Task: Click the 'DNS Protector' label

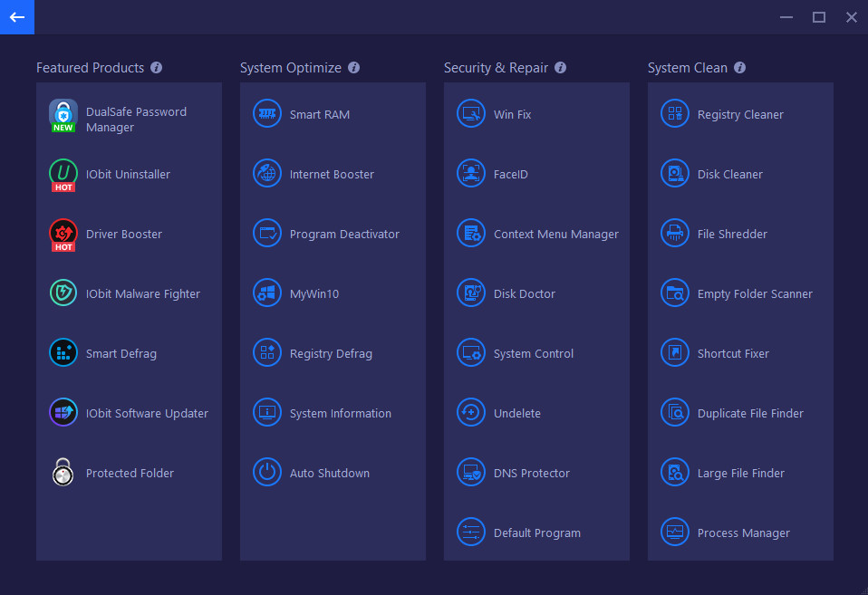Action: [x=532, y=474]
